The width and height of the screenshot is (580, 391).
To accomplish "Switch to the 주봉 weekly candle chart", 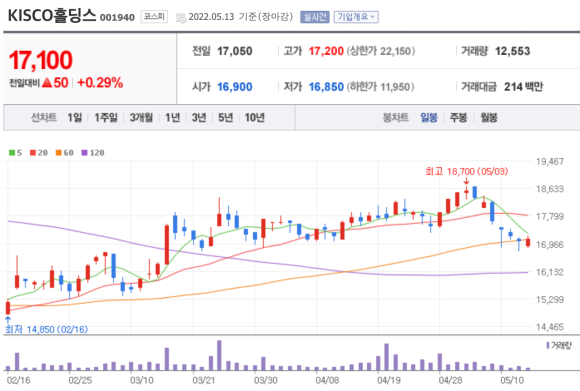I will (458, 118).
